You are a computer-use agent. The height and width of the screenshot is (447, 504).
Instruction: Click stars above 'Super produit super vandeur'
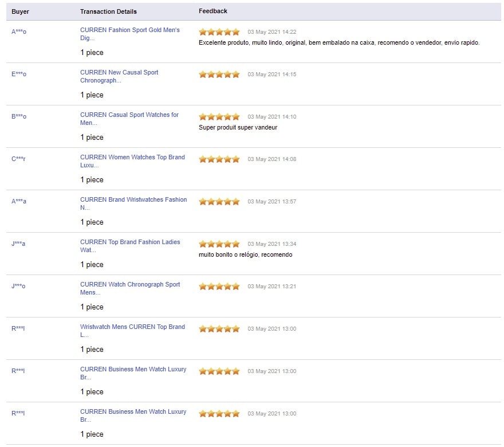point(219,117)
